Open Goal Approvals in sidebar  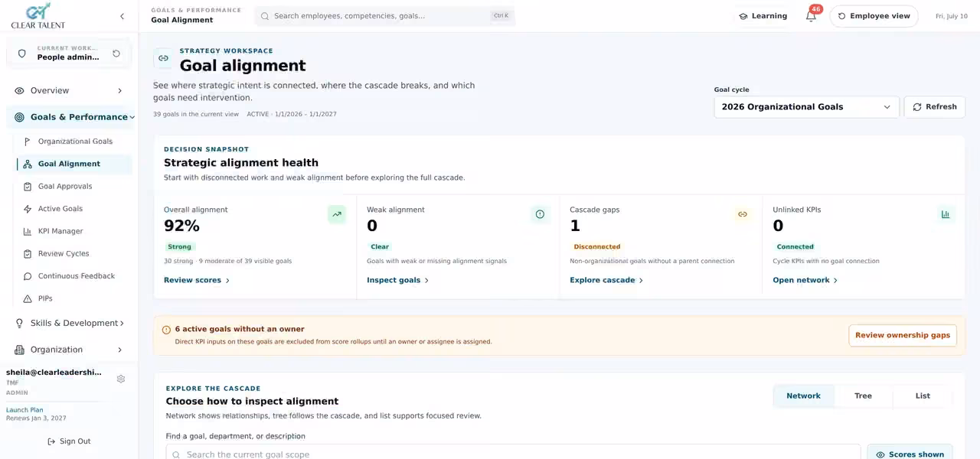point(74,187)
